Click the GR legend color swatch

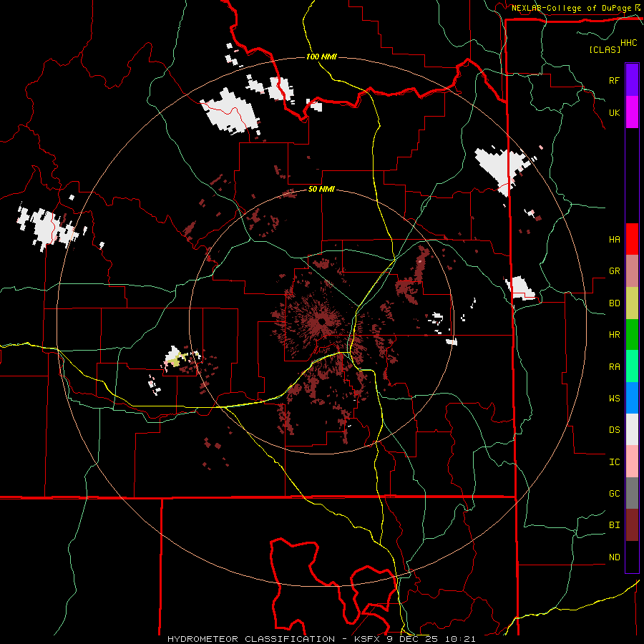pos(632,271)
